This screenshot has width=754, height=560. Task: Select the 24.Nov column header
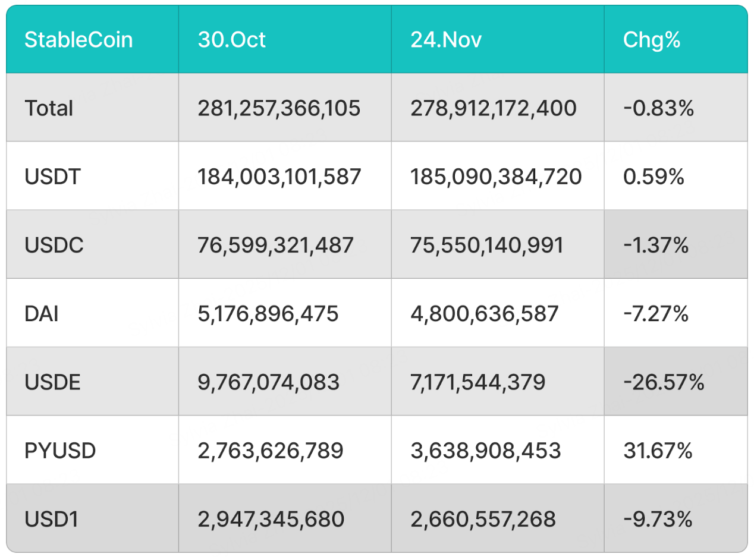(446, 40)
